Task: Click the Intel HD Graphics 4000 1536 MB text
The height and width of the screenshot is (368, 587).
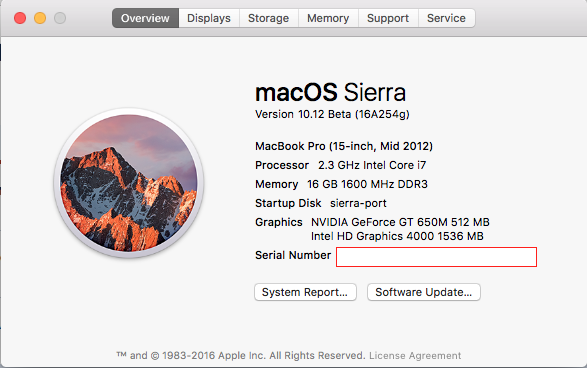Action: pos(397,236)
